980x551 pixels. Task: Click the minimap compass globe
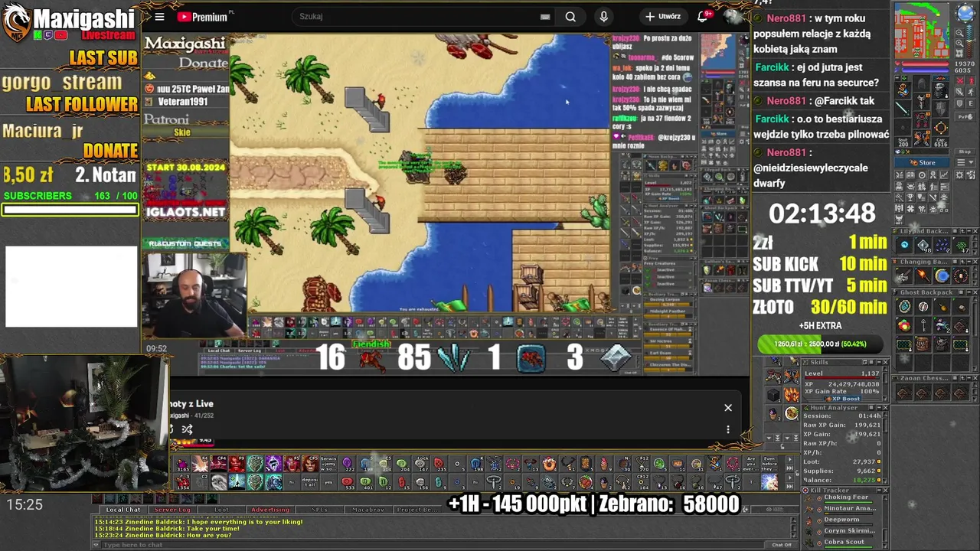click(965, 12)
